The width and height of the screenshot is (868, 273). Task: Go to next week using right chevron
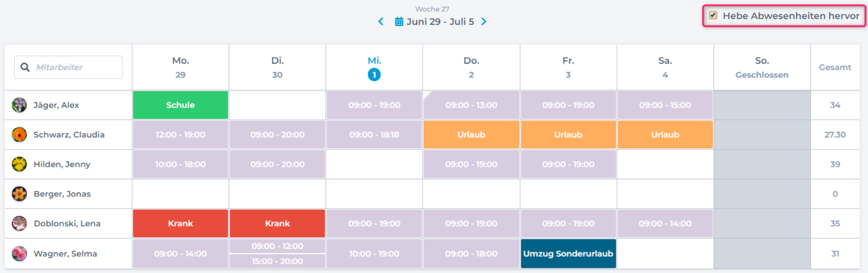click(x=484, y=22)
